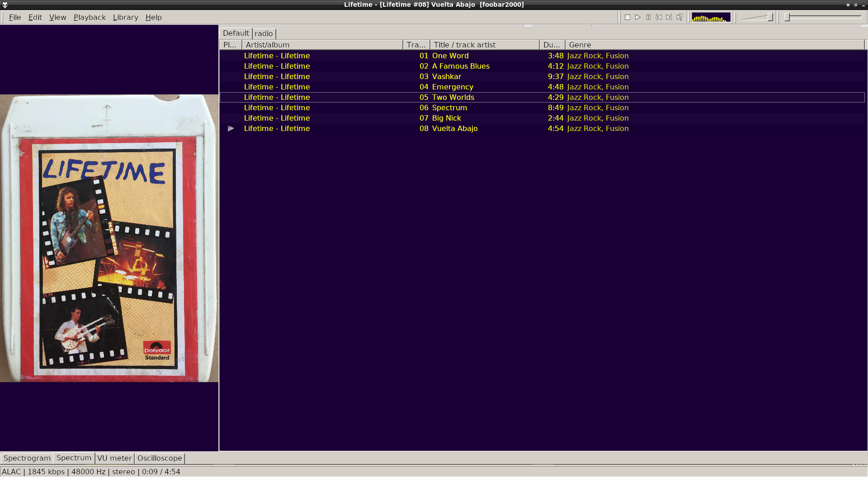Click the Genre column header
868x477 pixels.
[x=715, y=45]
